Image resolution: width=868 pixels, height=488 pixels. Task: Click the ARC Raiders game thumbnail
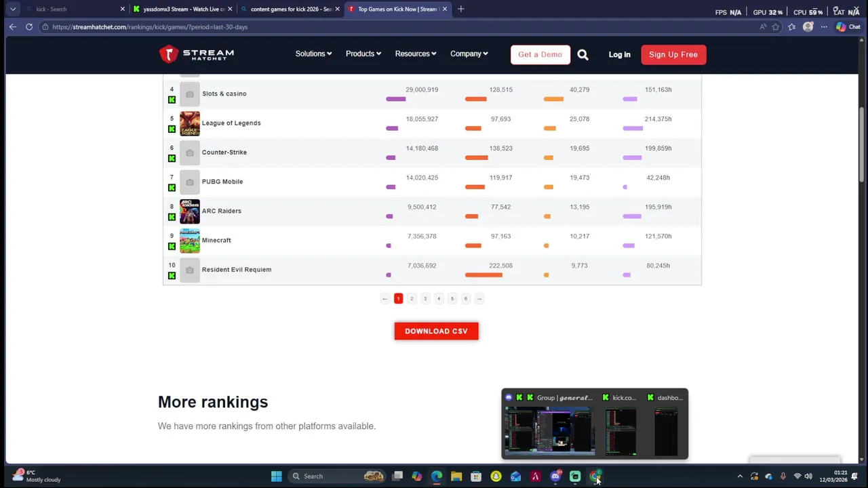(190, 211)
